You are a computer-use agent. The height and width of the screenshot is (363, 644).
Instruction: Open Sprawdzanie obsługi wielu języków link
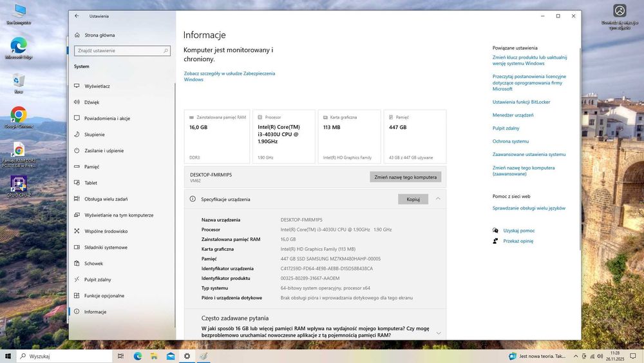click(x=529, y=208)
